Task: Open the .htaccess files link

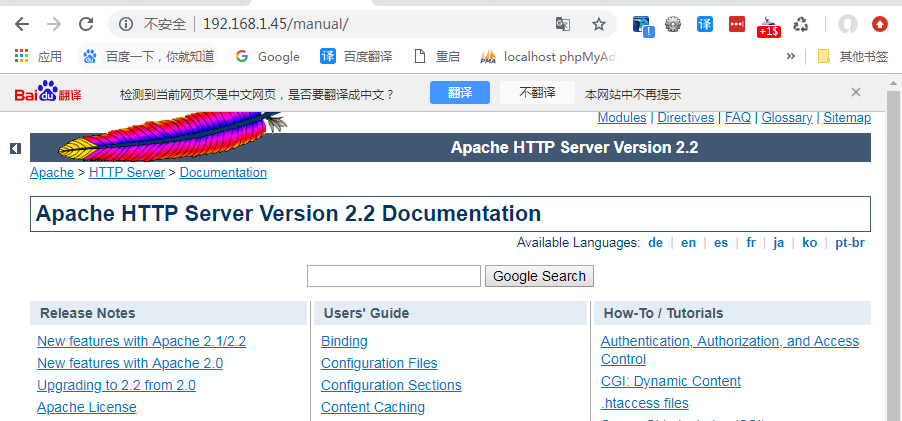Action: [x=644, y=403]
